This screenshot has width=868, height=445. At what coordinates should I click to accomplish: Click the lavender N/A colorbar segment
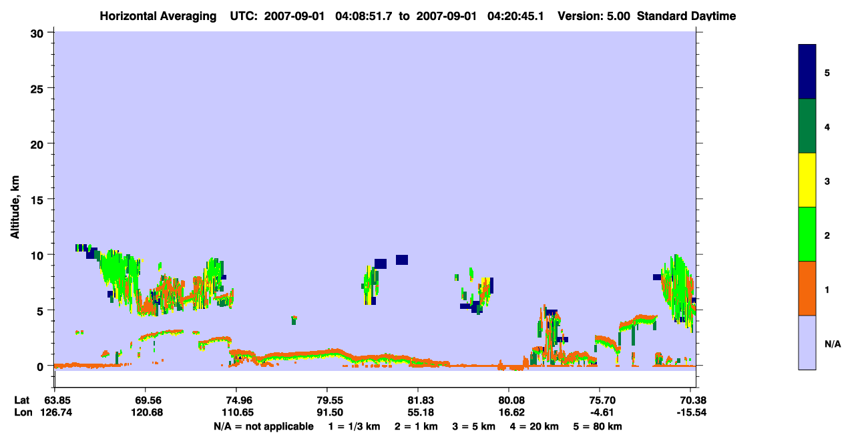[x=807, y=342]
